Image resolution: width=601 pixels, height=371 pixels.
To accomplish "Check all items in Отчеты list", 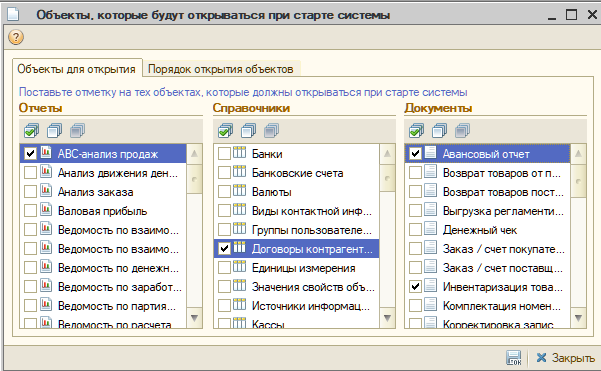I will (31, 131).
